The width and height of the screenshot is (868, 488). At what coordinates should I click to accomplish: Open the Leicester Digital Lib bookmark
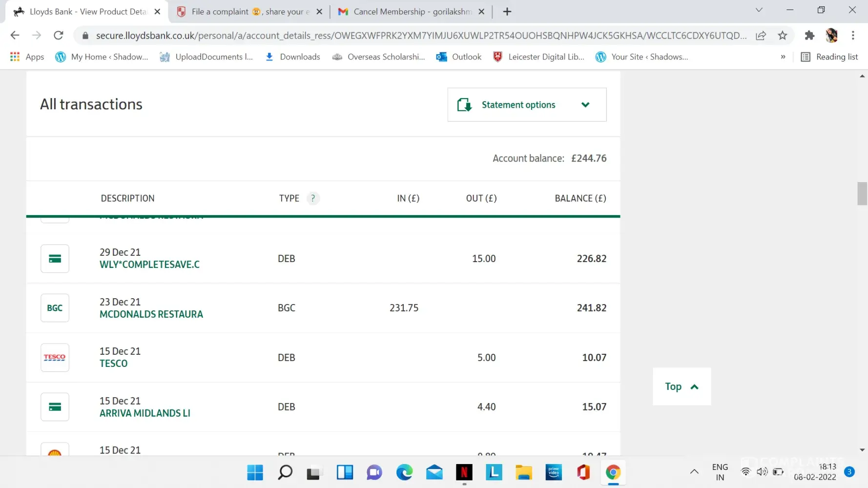click(x=538, y=57)
